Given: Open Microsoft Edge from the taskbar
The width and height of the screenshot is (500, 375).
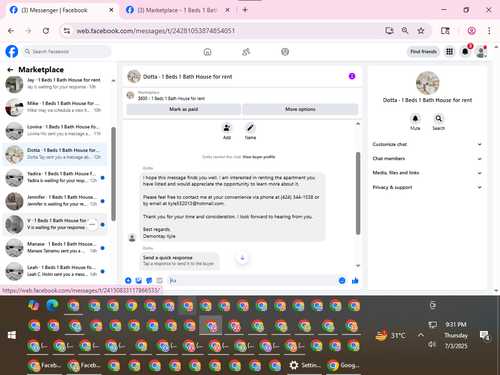Looking at the screenshot, I should click(52, 305).
